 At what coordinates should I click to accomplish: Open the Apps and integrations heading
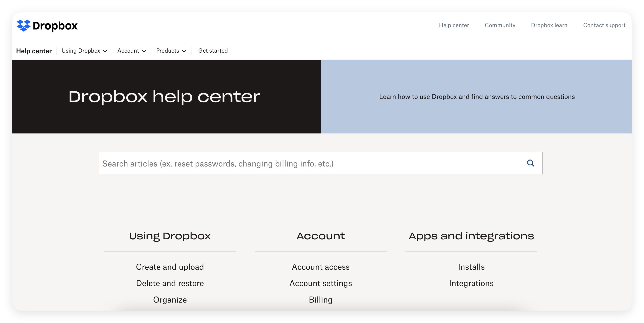(471, 236)
